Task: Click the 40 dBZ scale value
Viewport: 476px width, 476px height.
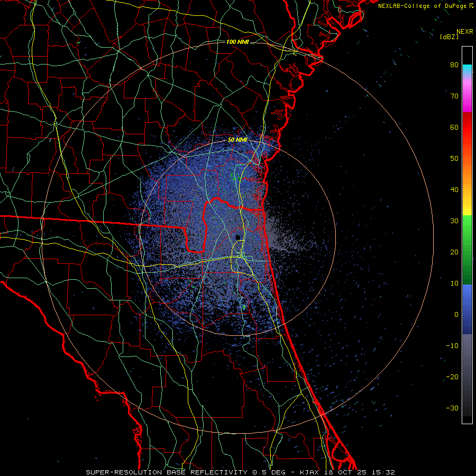Action: click(x=454, y=190)
